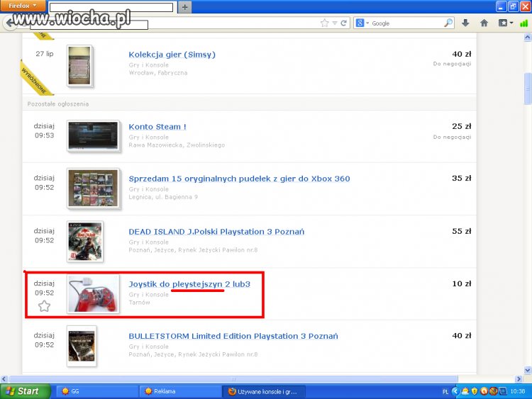
Task: Click the Legnica, ul. Bagienna 9 location text
Action: pyautogui.click(x=163, y=197)
